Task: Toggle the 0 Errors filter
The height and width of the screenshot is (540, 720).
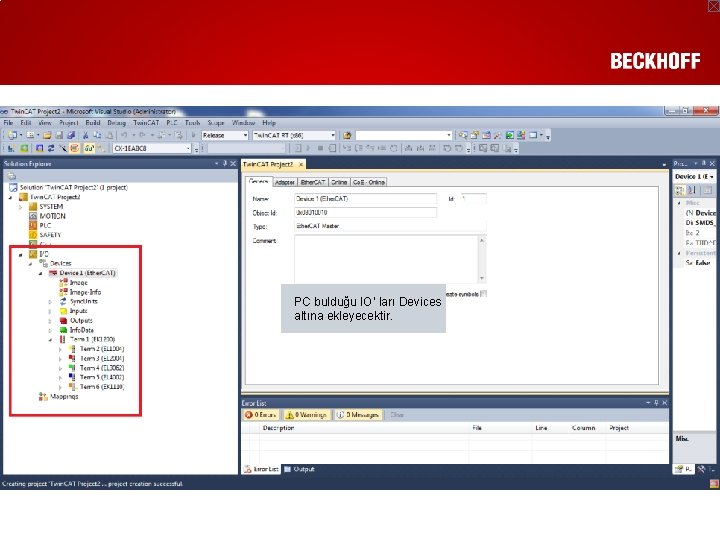Action: (261, 415)
